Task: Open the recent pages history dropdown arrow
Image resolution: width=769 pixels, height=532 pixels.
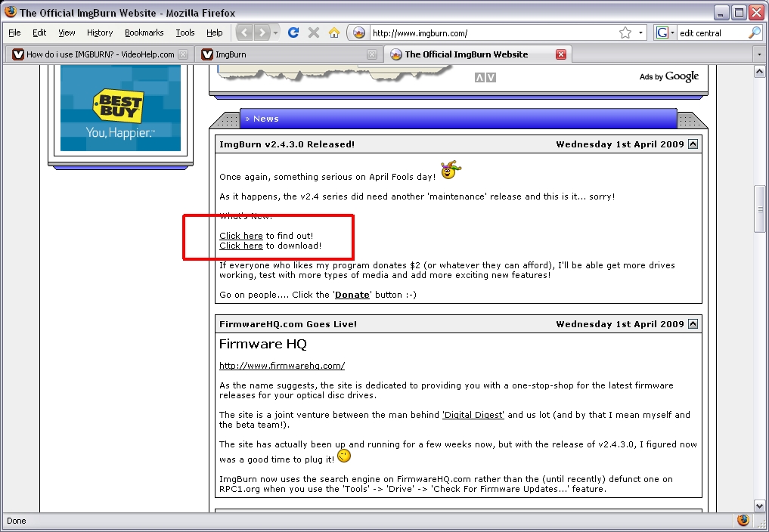Action: coord(276,32)
